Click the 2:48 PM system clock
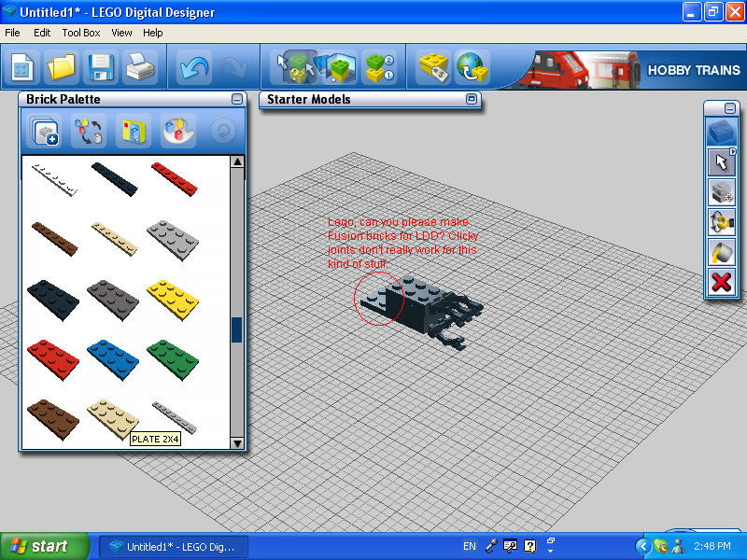 pyautogui.click(x=712, y=546)
